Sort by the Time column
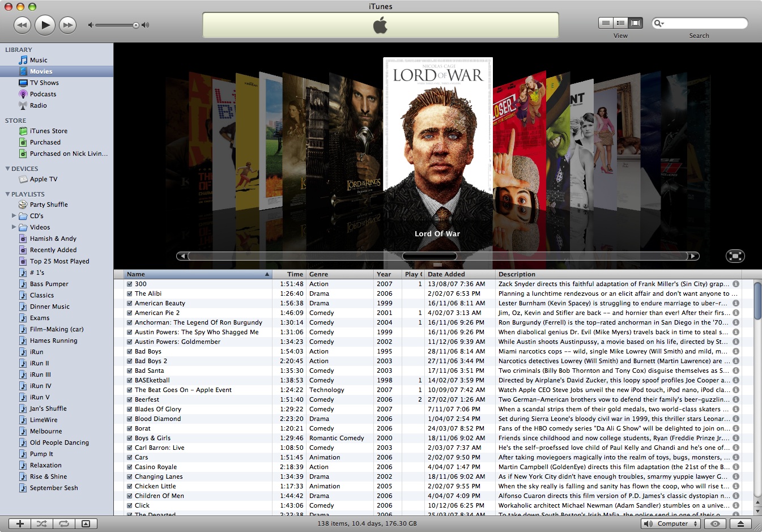 [290, 274]
